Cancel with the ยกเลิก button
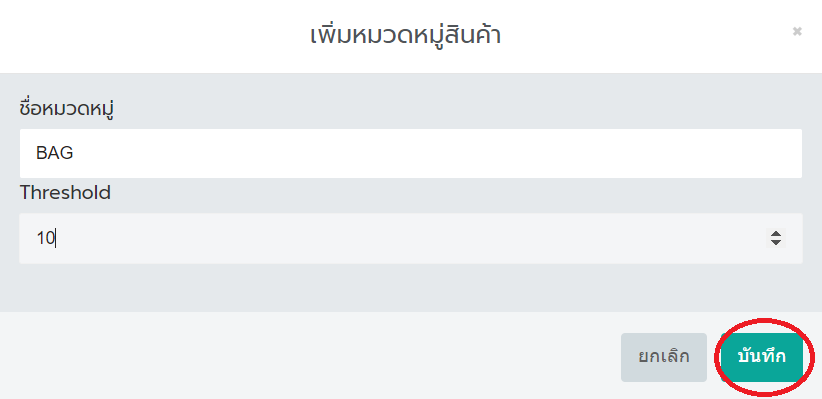This screenshot has height=399, width=822. point(664,357)
